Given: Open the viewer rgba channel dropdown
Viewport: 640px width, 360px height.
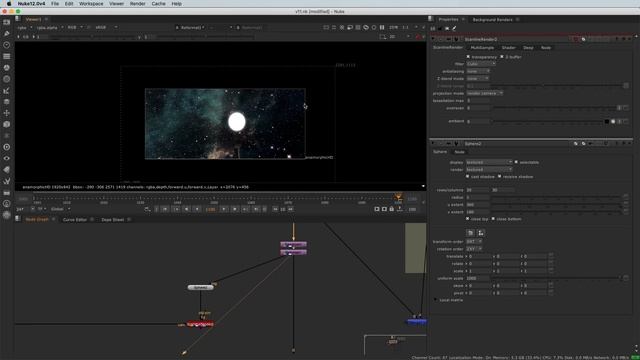Looking at the screenshot, I should point(24,27).
